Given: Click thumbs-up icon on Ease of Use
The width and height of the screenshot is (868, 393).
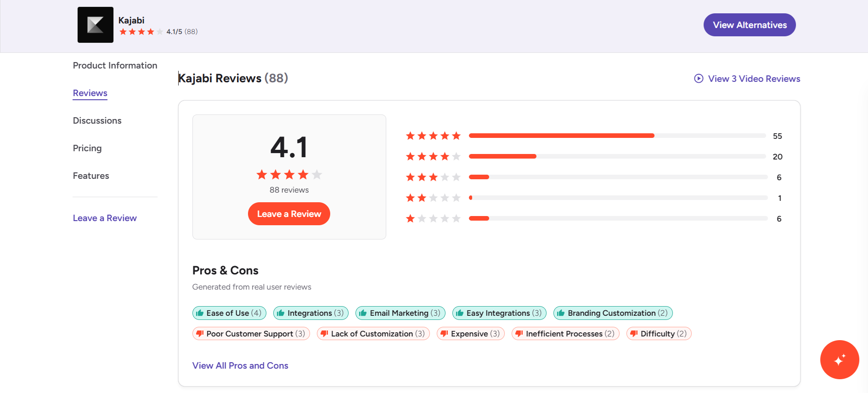Looking at the screenshot, I should point(200,313).
